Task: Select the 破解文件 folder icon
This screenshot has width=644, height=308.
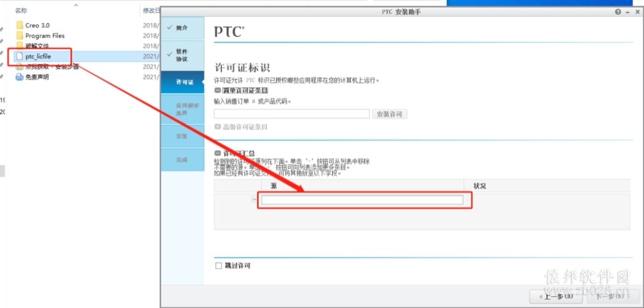Action: click(20, 45)
